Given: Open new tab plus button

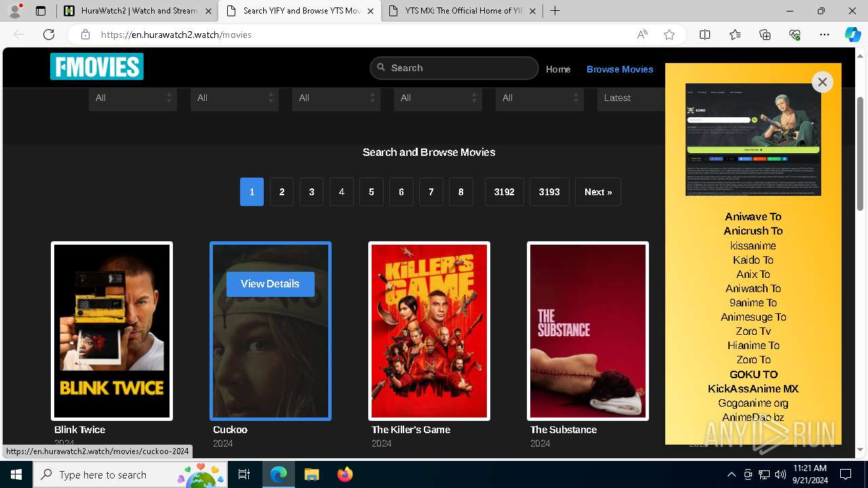Looking at the screenshot, I should coord(555,11).
